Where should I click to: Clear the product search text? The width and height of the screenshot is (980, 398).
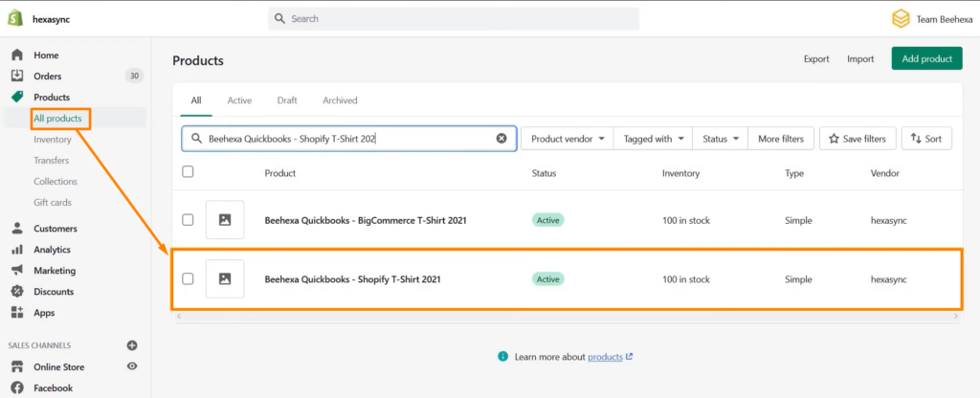click(x=501, y=139)
